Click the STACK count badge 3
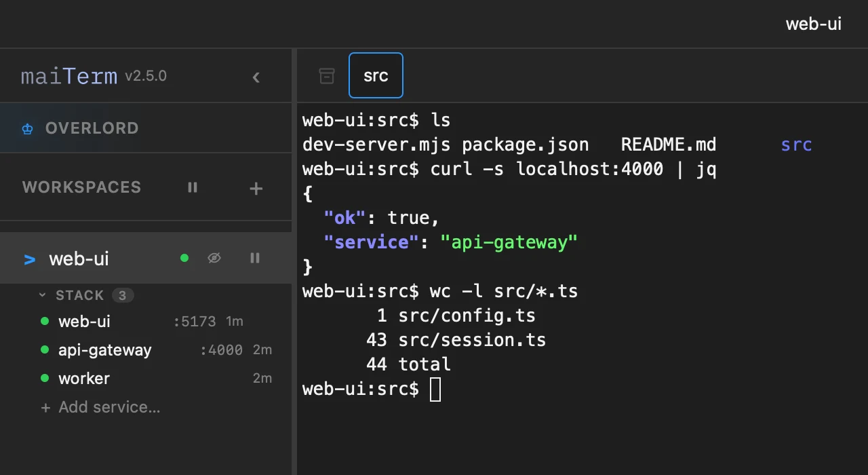Viewport: 868px width, 475px height. (x=123, y=295)
